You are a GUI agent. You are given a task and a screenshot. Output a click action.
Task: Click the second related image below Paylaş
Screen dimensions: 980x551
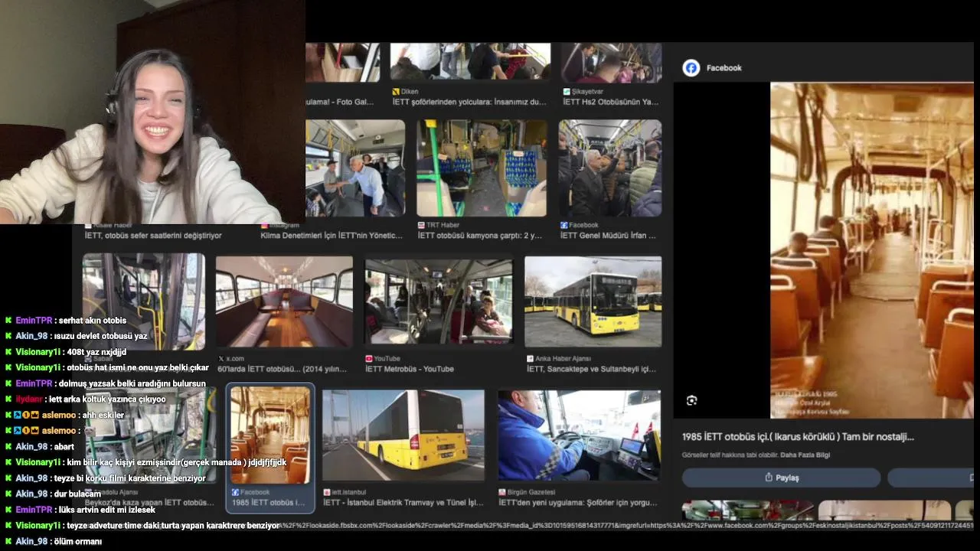pos(884,510)
